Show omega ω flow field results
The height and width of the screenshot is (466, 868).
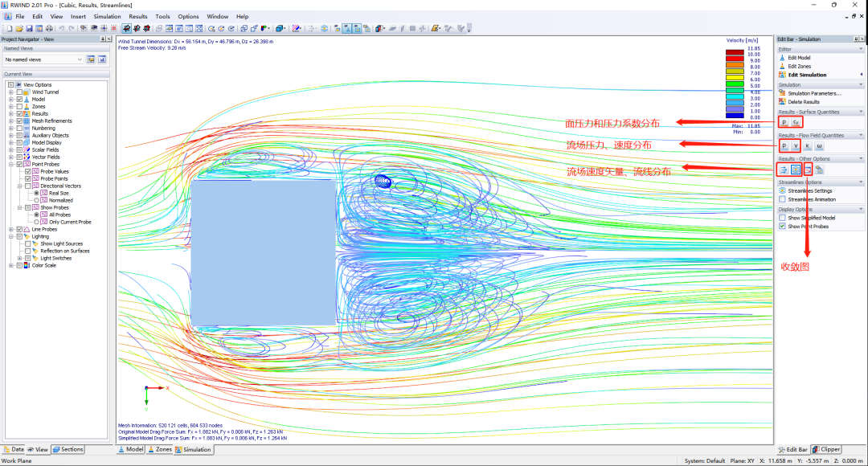[819, 146]
